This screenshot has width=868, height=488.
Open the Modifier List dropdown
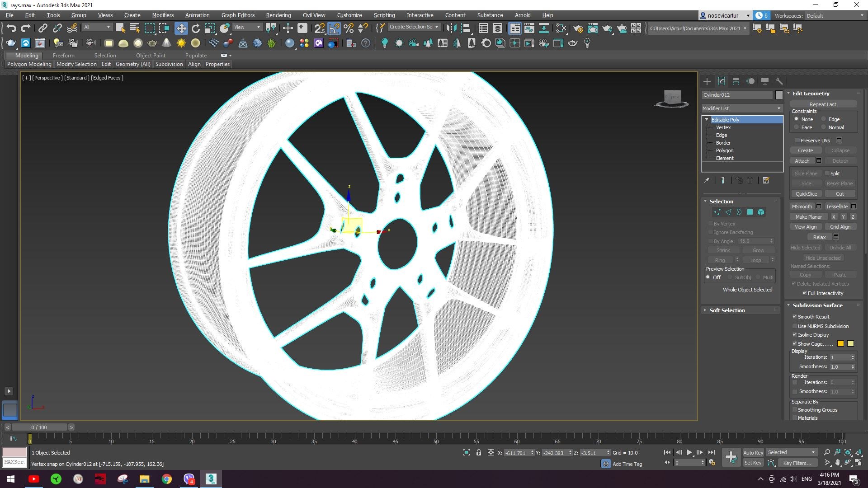point(741,108)
